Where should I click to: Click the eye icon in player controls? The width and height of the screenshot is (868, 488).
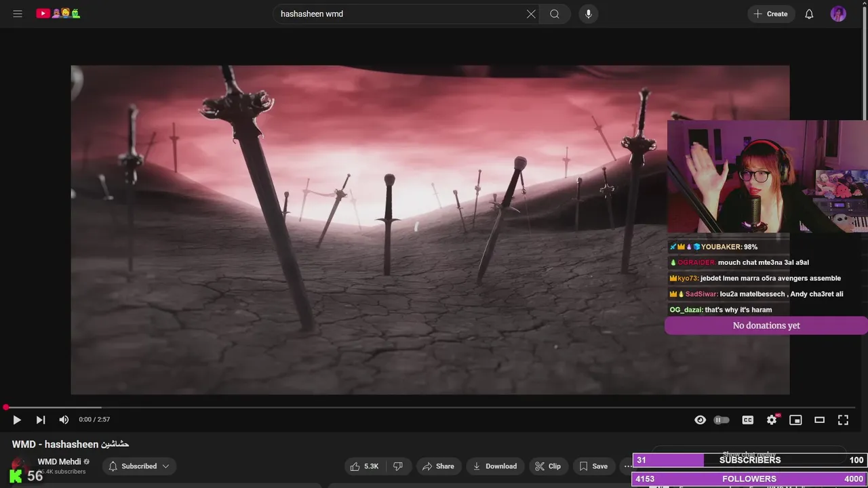700,420
